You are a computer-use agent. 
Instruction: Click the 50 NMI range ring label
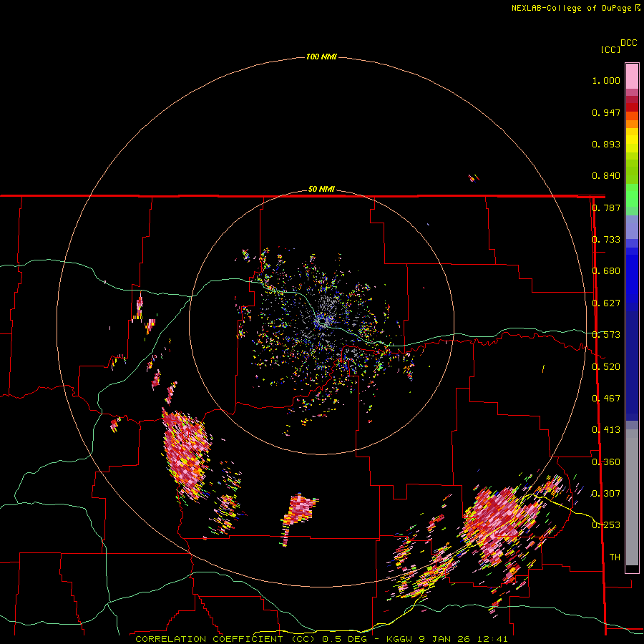[x=321, y=189]
